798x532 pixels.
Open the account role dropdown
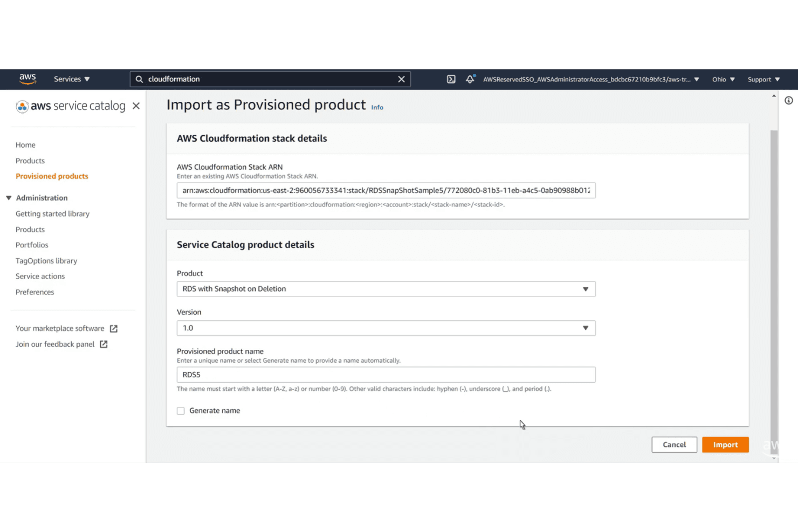click(591, 79)
